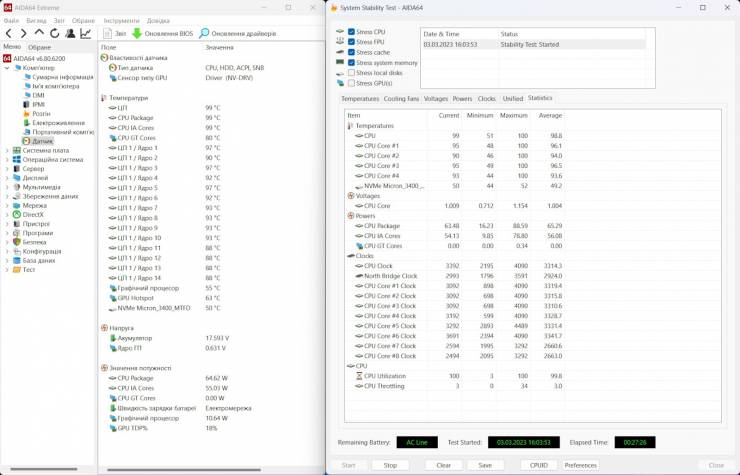Click the База даних icon in tree

point(17,261)
